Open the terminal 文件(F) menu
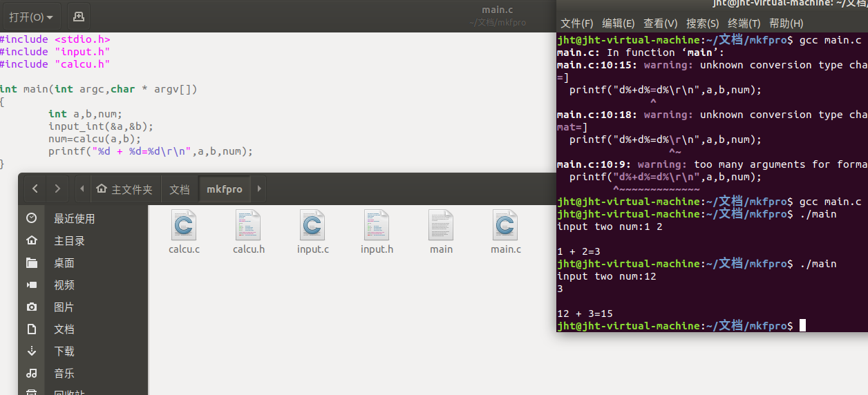The width and height of the screenshot is (868, 395). (577, 23)
